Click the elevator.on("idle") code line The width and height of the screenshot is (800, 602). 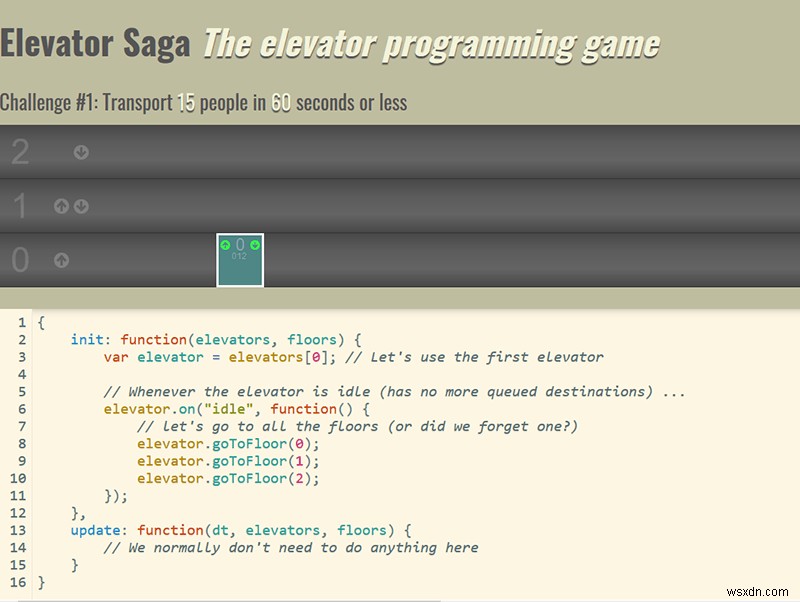click(237, 409)
